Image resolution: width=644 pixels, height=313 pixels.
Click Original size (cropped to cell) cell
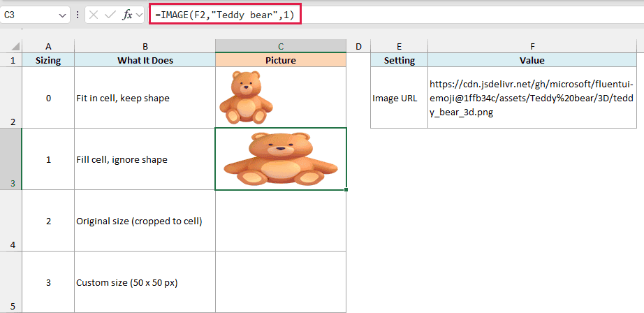click(145, 221)
